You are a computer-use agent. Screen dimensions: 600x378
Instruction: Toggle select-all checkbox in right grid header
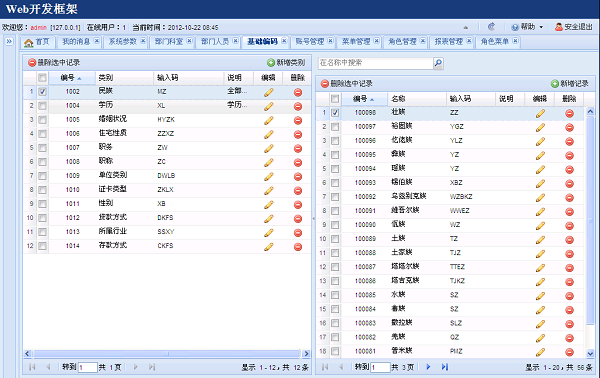pyautogui.click(x=335, y=99)
